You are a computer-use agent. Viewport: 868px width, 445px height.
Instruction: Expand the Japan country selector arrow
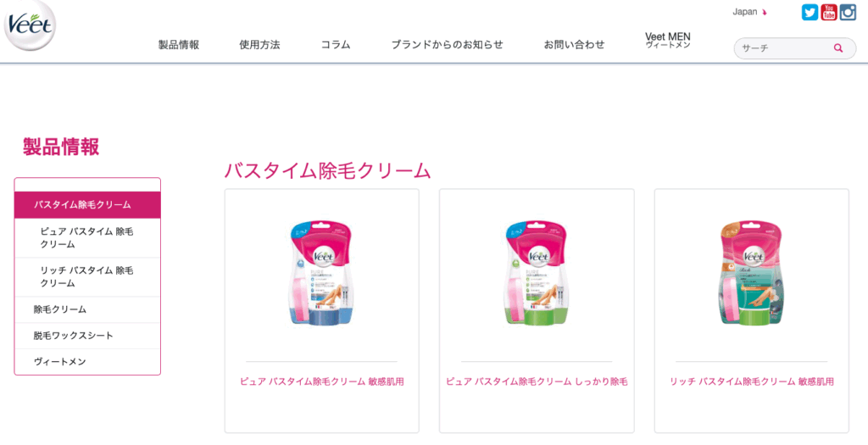tap(765, 13)
